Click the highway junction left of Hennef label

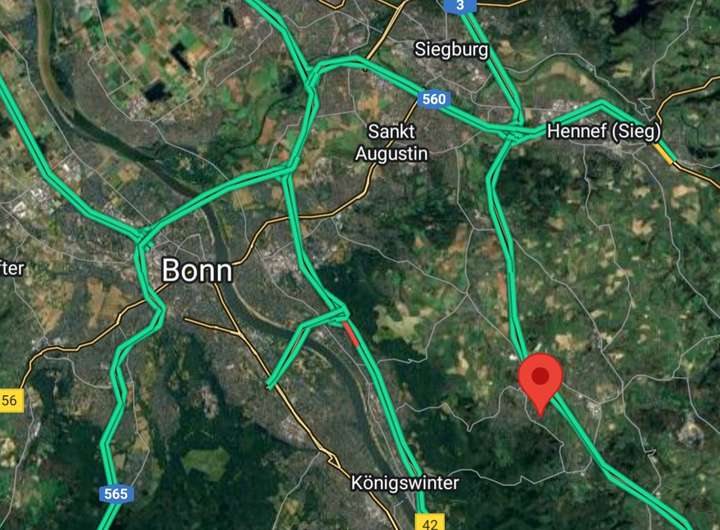pyautogui.click(x=517, y=132)
